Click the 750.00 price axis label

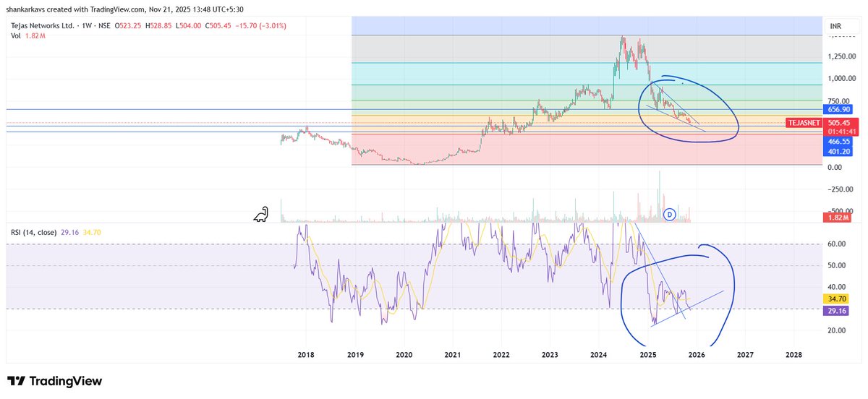click(x=840, y=100)
